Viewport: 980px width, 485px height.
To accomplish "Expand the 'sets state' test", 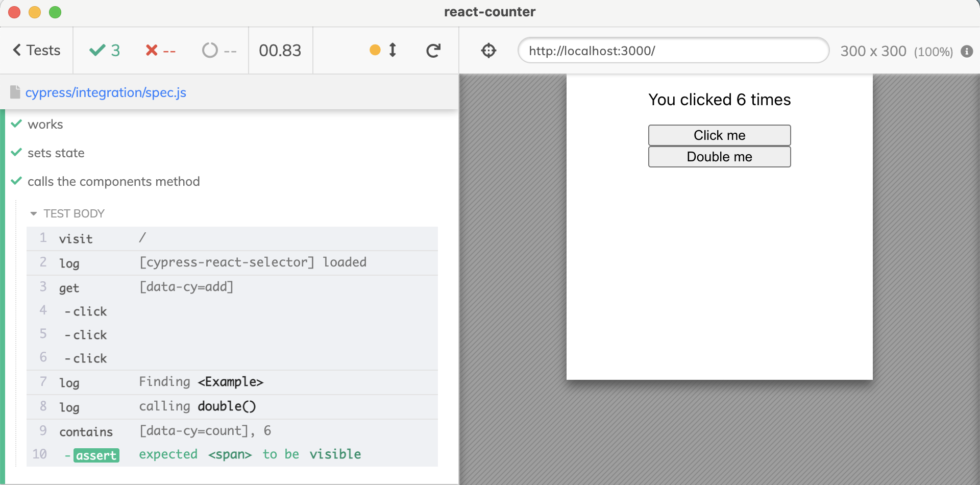I will 56,153.
